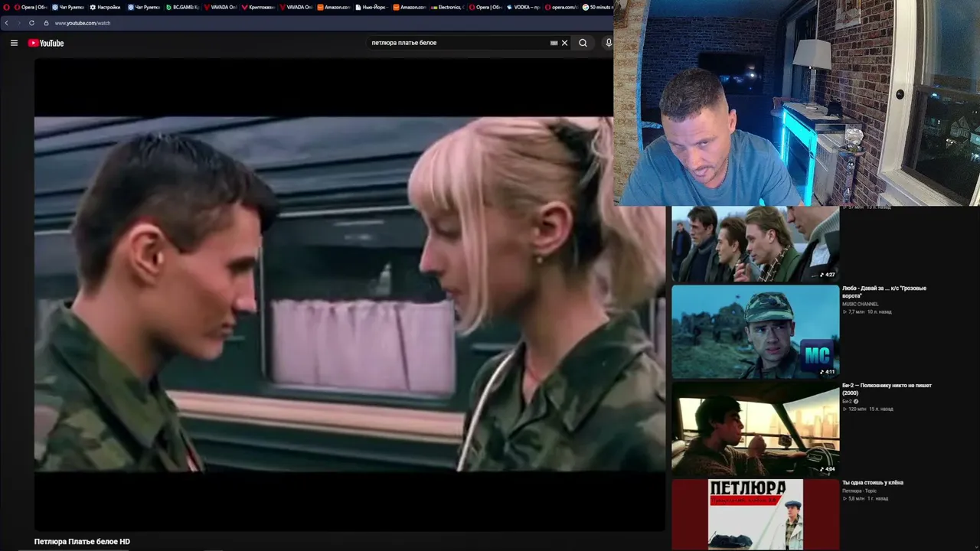Go to YouTube home via the logo
This screenshot has width=980, height=551.
pos(46,43)
